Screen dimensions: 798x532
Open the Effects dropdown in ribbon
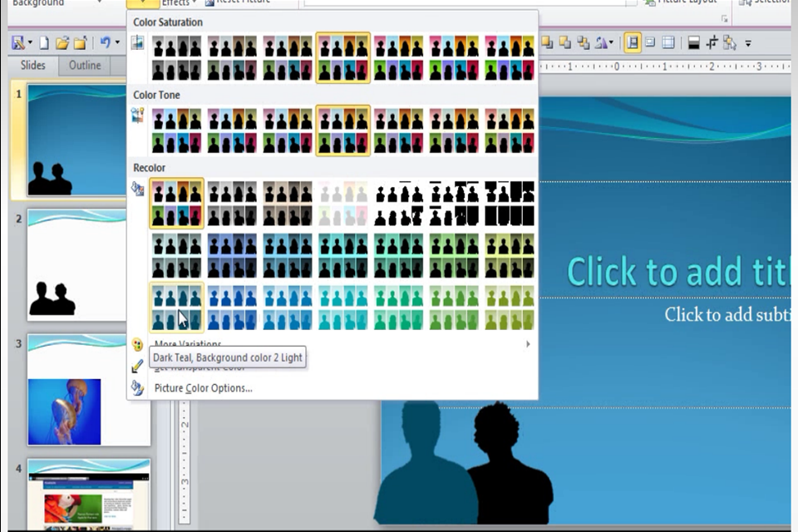click(x=179, y=3)
